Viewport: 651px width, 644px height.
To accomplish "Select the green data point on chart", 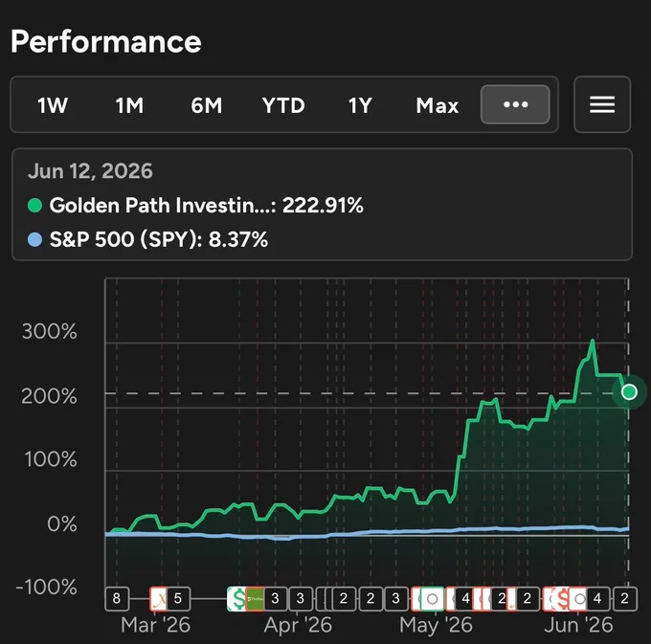I will (629, 391).
